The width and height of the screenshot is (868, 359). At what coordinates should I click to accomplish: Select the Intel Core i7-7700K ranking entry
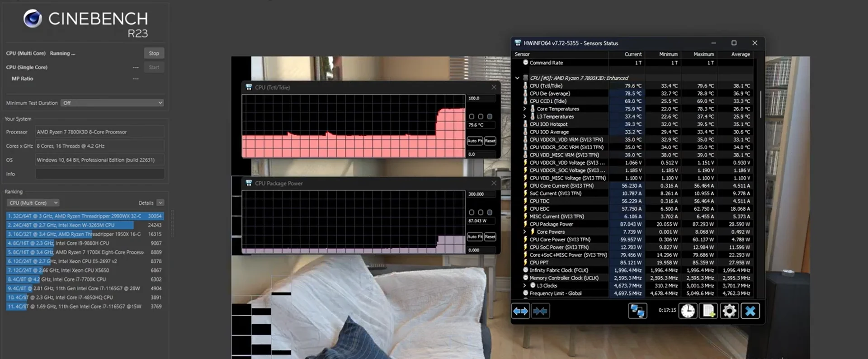[85, 279]
